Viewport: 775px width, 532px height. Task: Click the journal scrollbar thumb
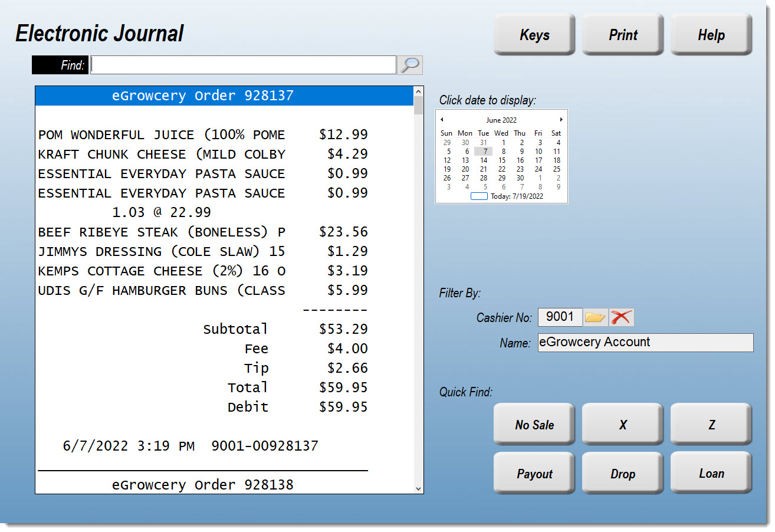click(x=419, y=106)
